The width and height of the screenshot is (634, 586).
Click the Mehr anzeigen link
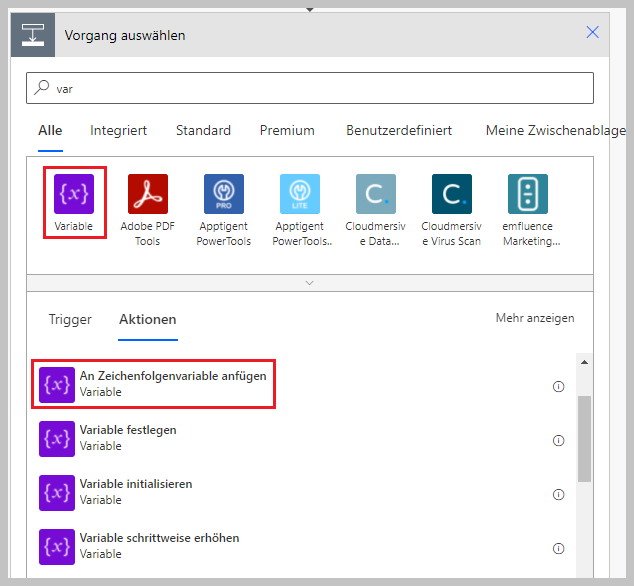click(x=535, y=318)
